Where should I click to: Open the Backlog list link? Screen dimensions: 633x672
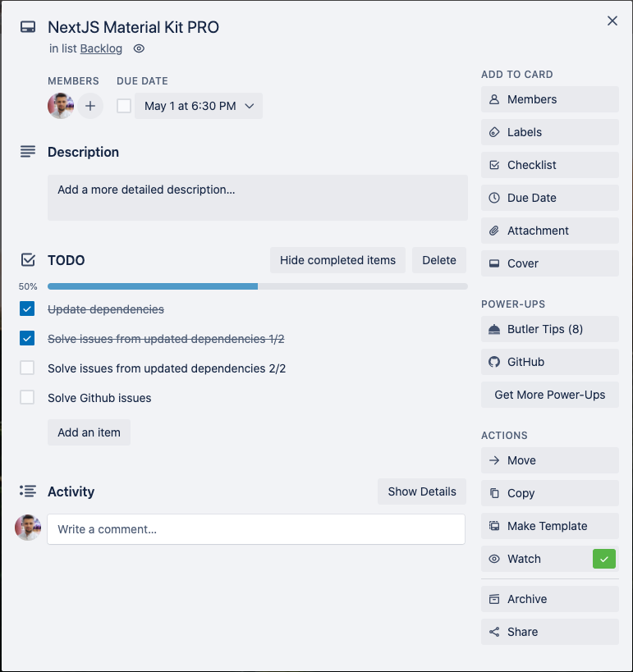[x=100, y=48]
